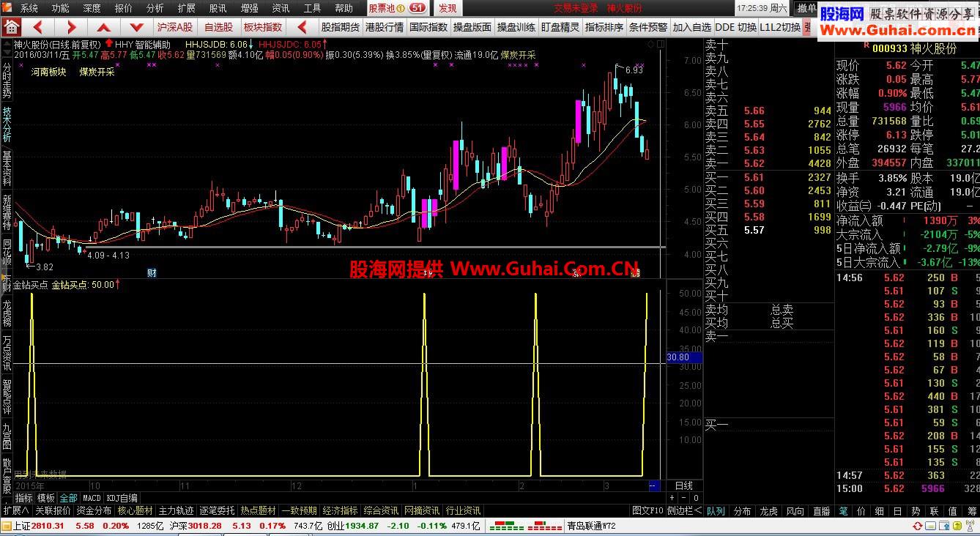Click the 煤炭开采 label under the stock info
The height and width of the screenshot is (536, 980).
coord(97,72)
